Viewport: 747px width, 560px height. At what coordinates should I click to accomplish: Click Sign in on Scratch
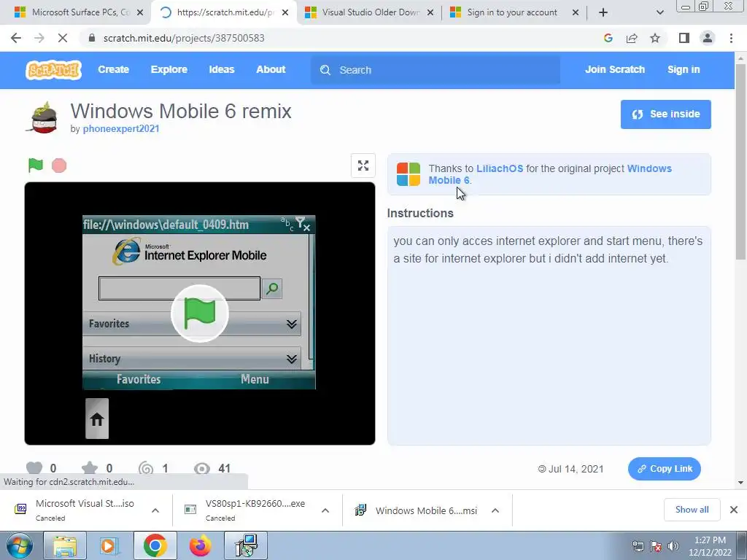(x=684, y=69)
